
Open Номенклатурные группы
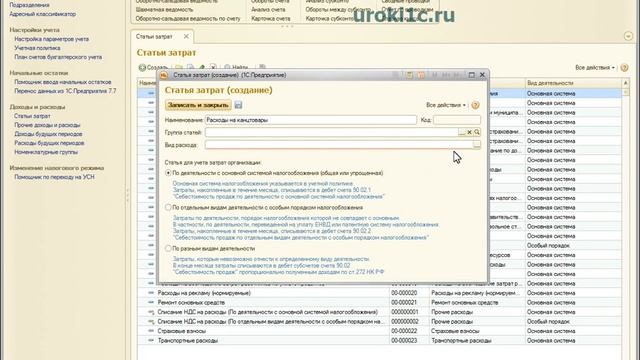(x=46, y=152)
